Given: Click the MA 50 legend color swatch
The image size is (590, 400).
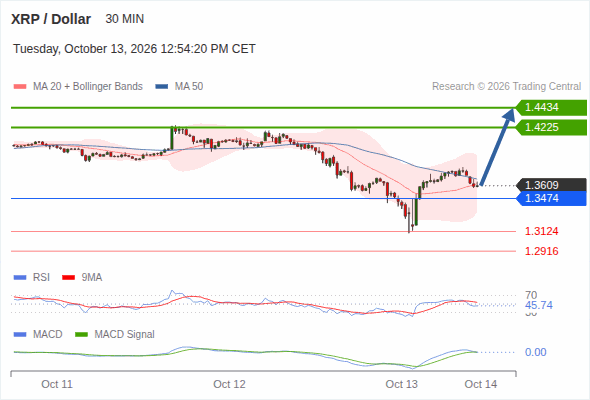Looking at the screenshot, I should (x=162, y=87).
